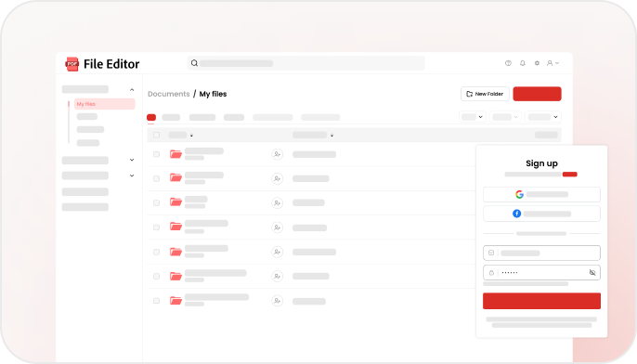Open the leftmost of three filter dropdowns

click(x=473, y=117)
